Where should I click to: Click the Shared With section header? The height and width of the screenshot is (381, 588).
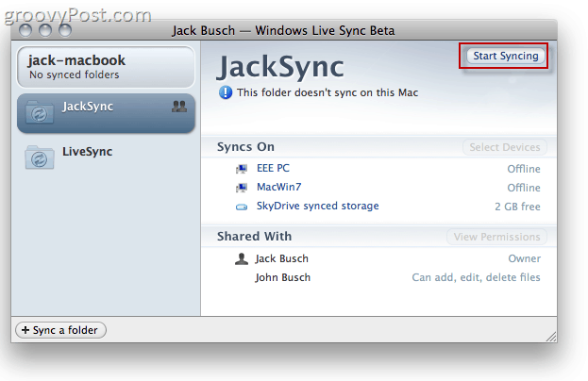[x=254, y=237]
